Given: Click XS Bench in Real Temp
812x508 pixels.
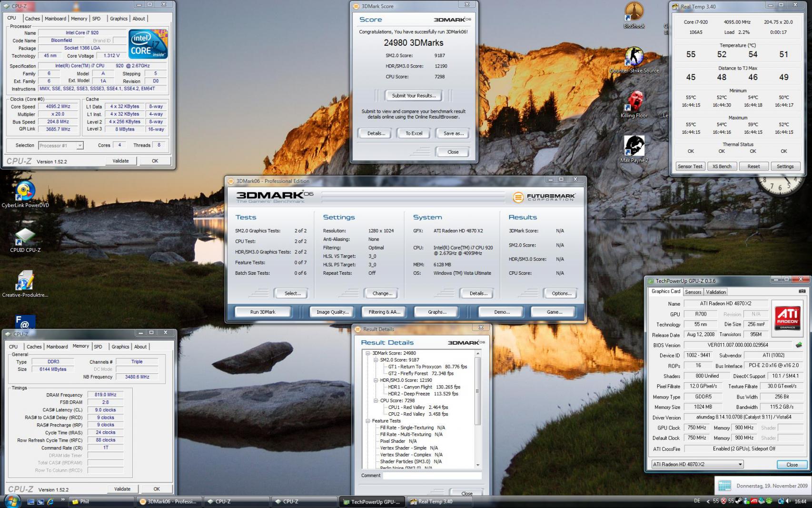Looking at the screenshot, I should pos(722,166).
